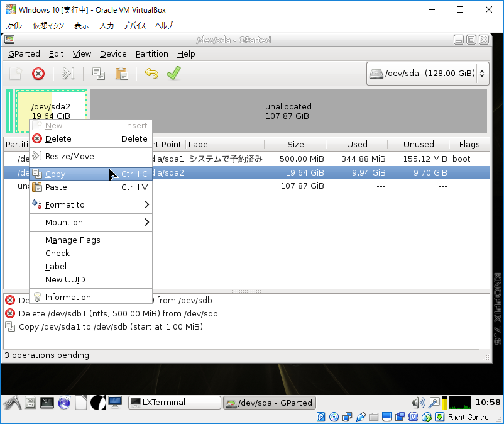Select Label from the context menu
Viewport: 504px width, 424px height.
tap(90, 266)
